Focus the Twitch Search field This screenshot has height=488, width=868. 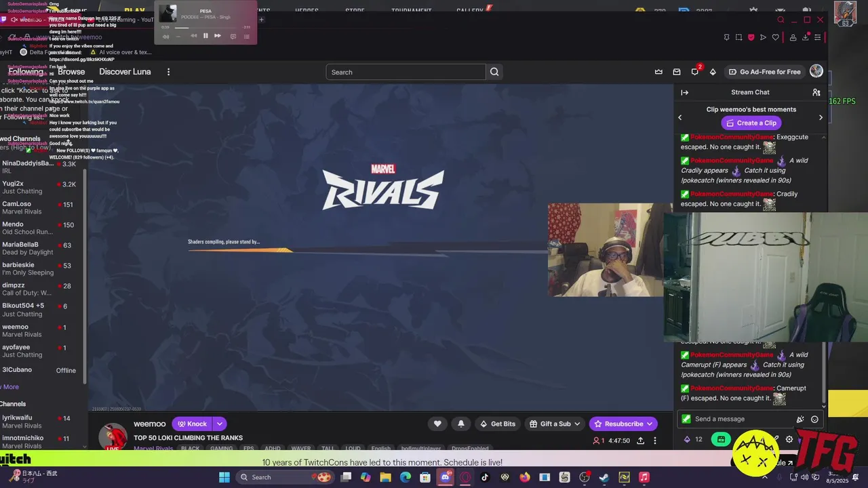coord(406,72)
